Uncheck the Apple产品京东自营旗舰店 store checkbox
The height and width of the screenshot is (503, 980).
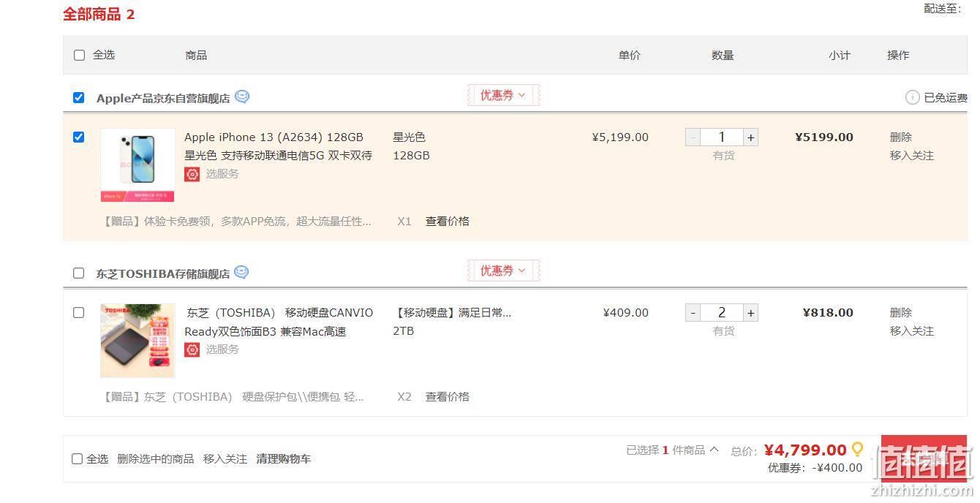79,97
